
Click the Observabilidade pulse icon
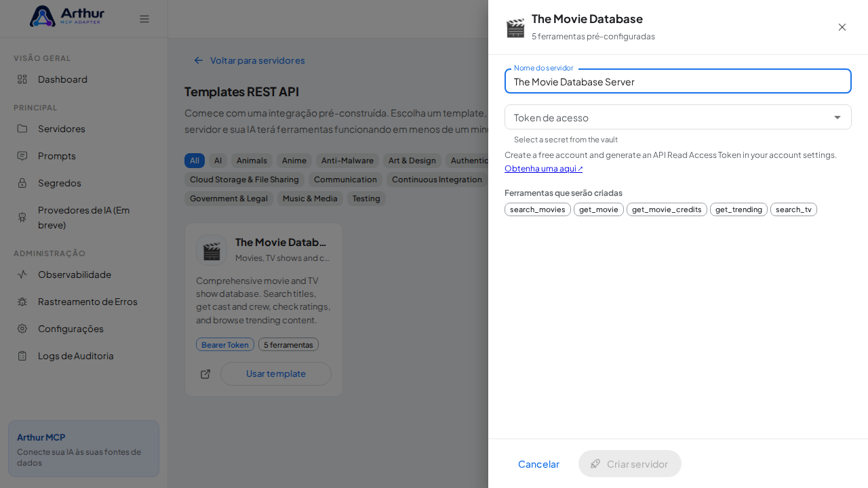point(22,274)
